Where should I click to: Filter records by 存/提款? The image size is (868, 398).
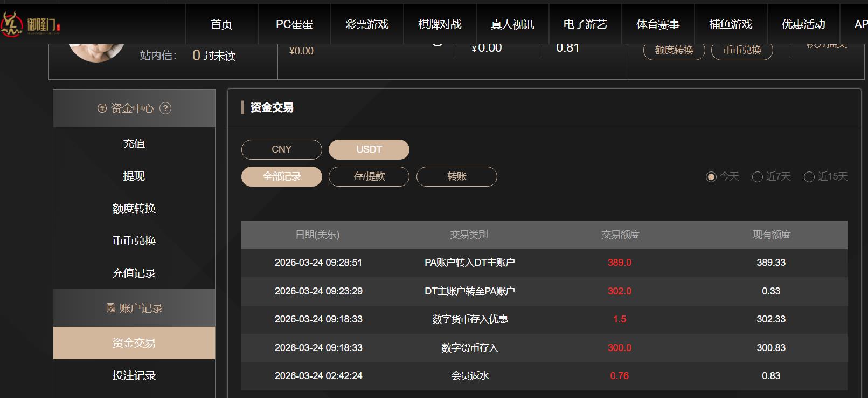point(369,176)
